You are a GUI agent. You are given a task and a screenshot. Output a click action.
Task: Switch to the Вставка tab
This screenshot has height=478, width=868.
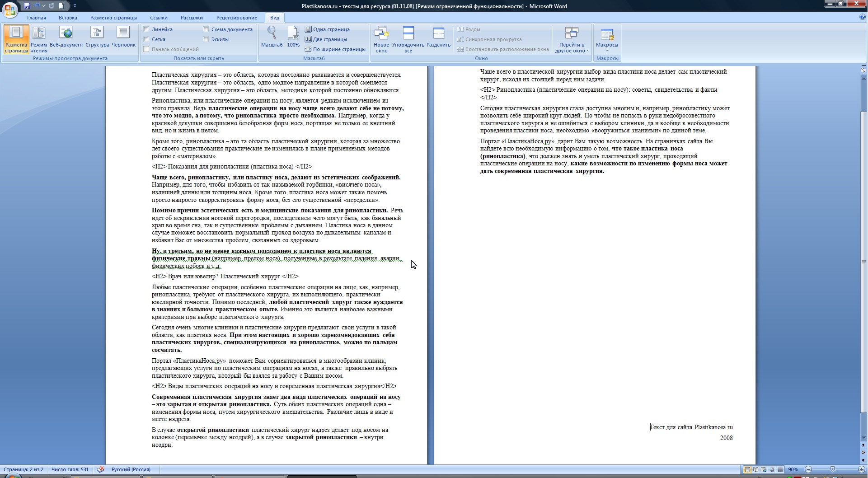[68, 18]
